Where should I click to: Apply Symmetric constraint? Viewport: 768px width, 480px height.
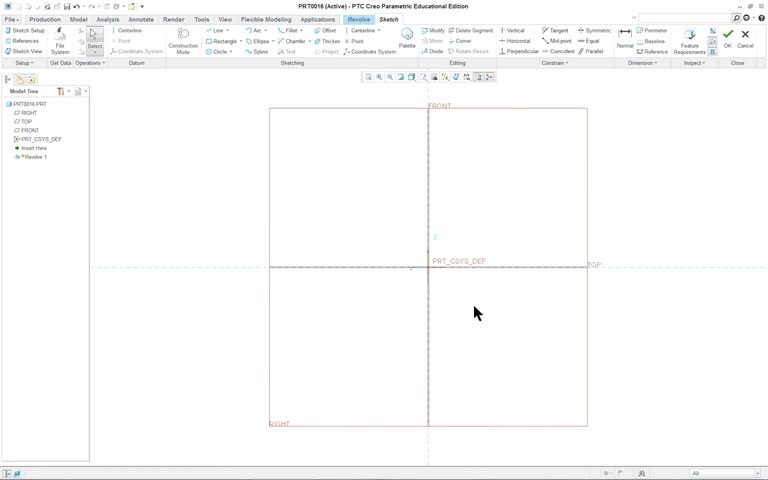(594, 30)
